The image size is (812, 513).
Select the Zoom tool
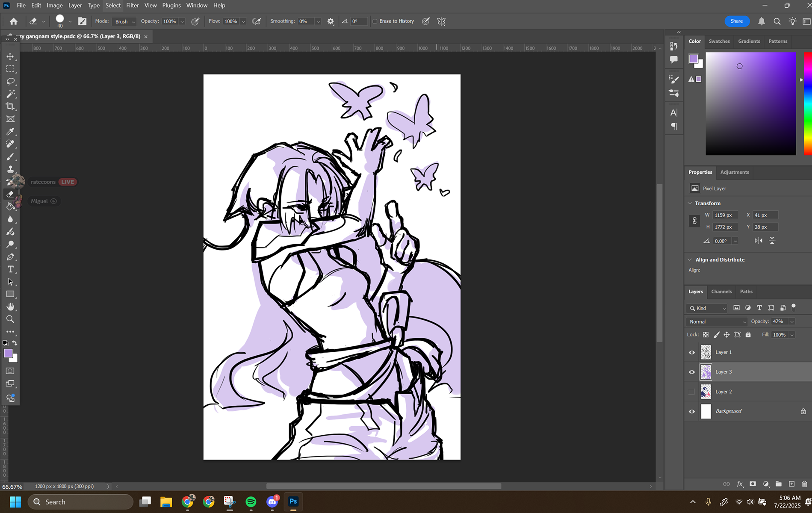pyautogui.click(x=10, y=319)
